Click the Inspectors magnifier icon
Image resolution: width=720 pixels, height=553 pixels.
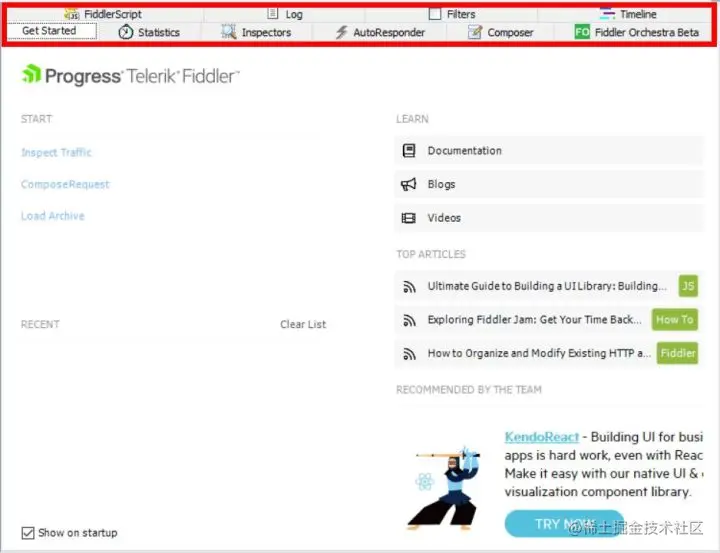(x=229, y=32)
